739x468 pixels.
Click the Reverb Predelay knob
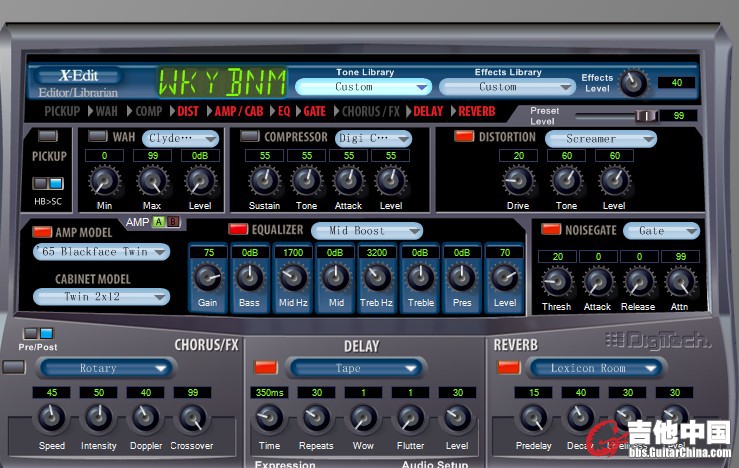click(534, 418)
